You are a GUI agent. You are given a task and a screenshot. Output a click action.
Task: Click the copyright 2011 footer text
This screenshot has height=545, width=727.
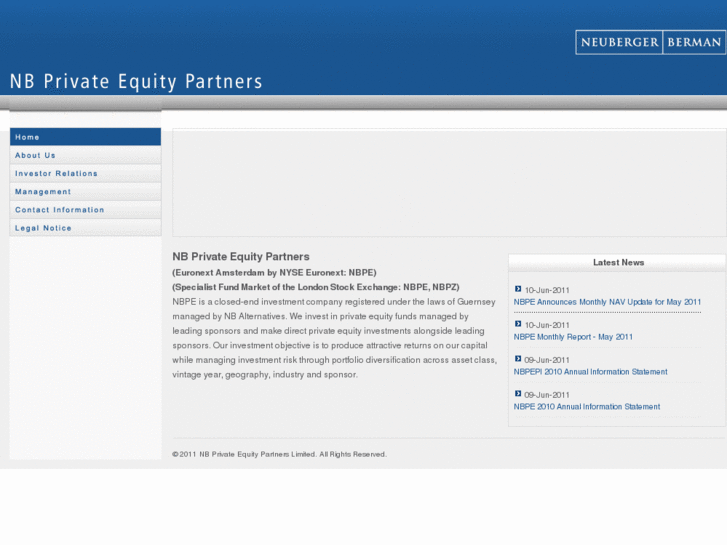(x=279, y=454)
